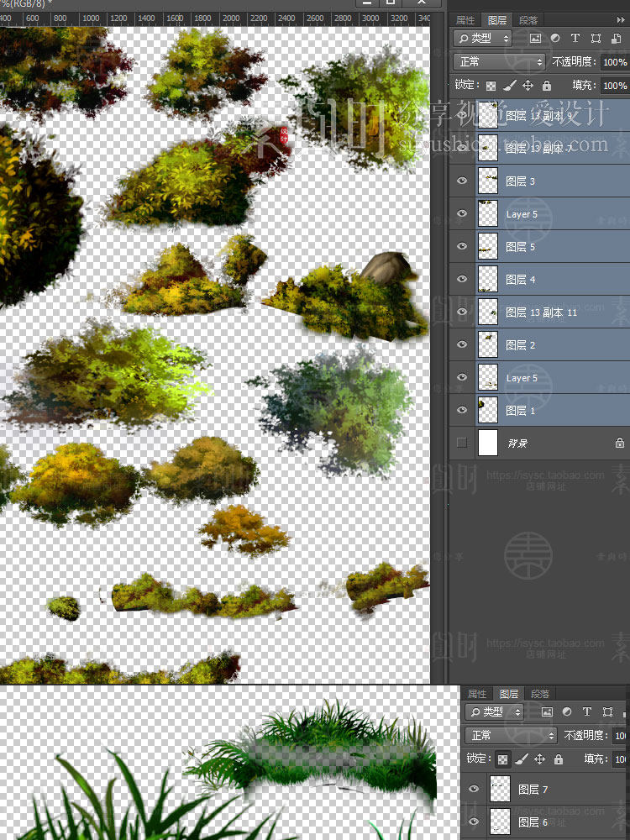This screenshot has height=840, width=630.
Task: Filter adjustment layers in upper Layers panel
Action: (555, 38)
